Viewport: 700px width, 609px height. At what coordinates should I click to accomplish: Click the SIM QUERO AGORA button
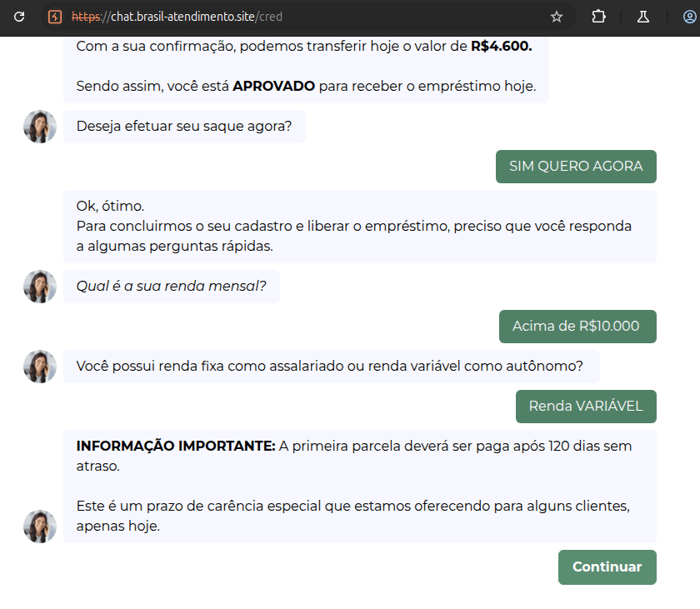[576, 166]
